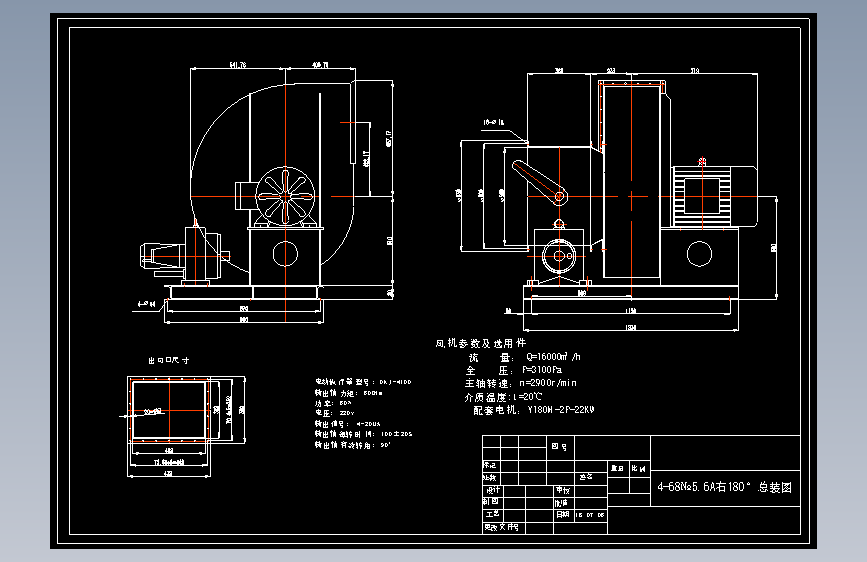
Task: Select the actuator model text DKJ-4100
Action: point(395,382)
